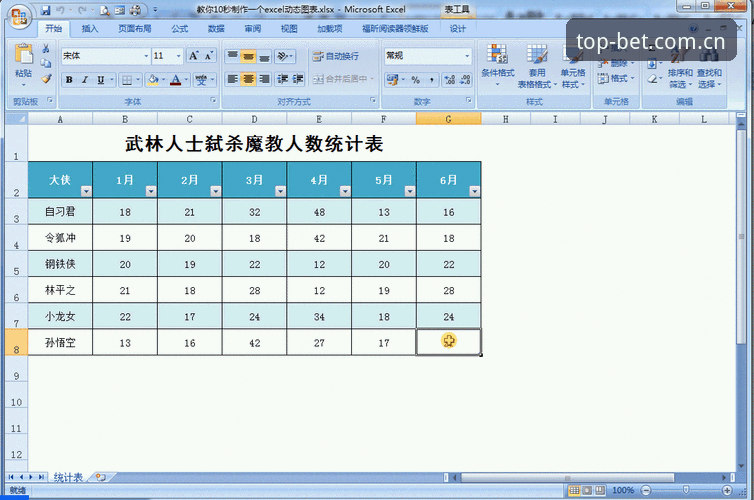Click the 合并后居中 merge and center button
754x500 pixels.
click(x=343, y=79)
